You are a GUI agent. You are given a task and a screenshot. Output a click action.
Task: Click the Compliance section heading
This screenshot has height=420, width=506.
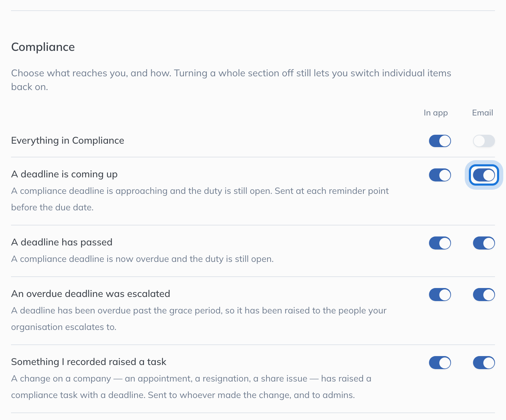point(43,47)
